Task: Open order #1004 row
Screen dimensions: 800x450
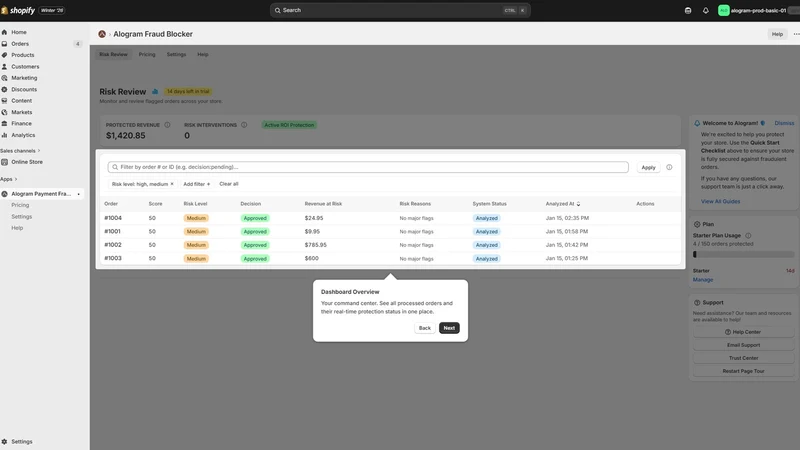Action: [391, 218]
